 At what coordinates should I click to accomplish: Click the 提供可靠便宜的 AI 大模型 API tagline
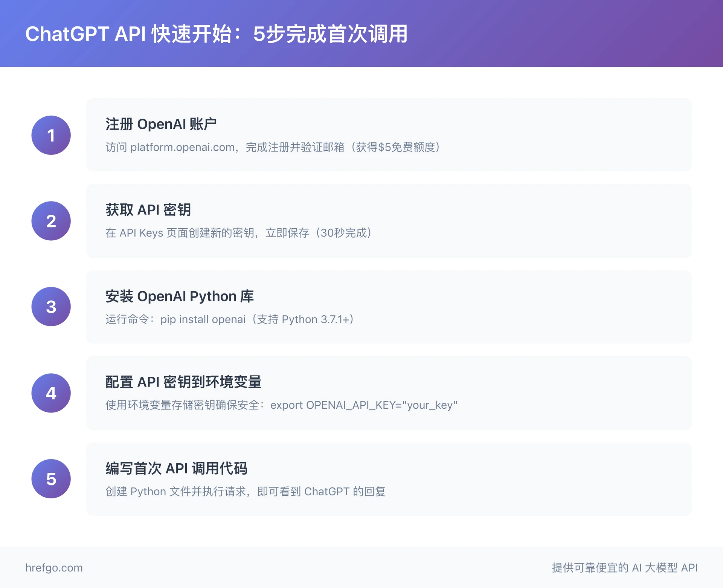pos(624,568)
